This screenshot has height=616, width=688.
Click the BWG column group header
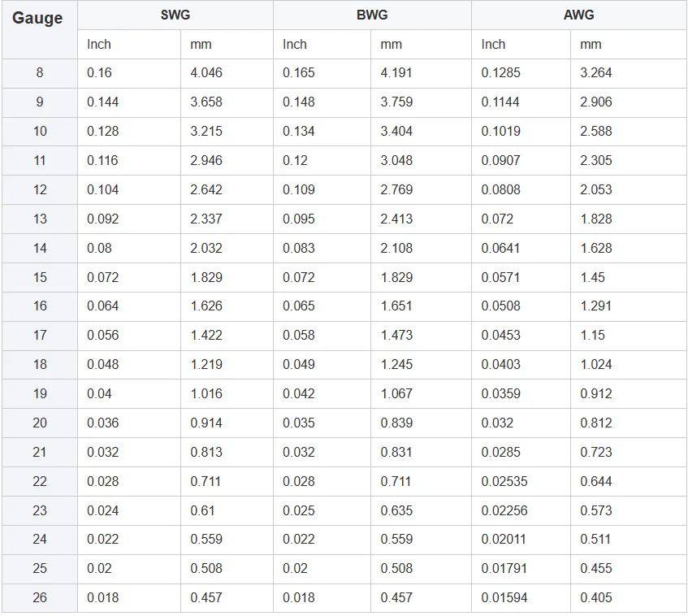click(372, 15)
